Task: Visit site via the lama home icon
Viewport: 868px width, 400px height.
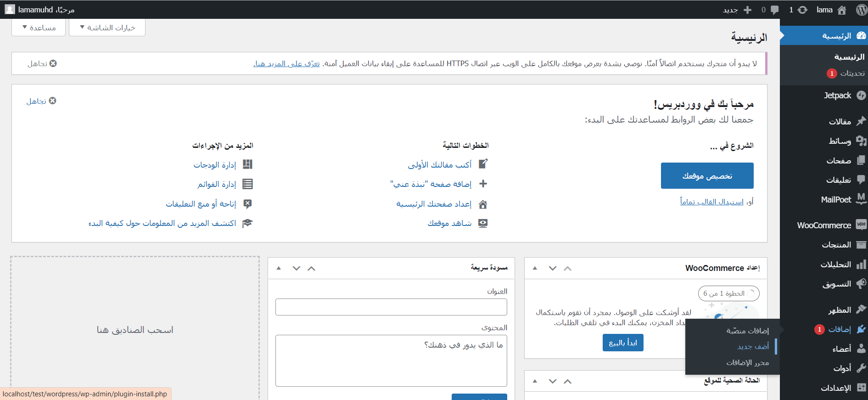Action: [x=842, y=10]
